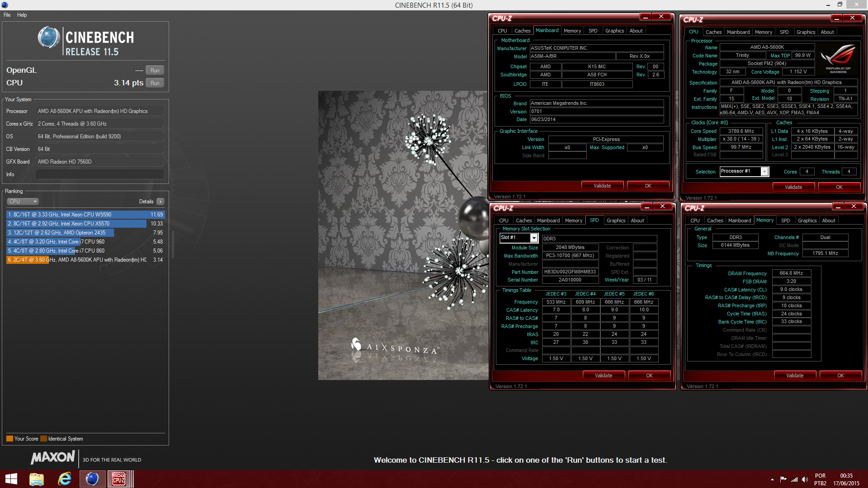Select ranking row Intel Xeon CPU X5570
868x488 pixels.
pos(85,224)
